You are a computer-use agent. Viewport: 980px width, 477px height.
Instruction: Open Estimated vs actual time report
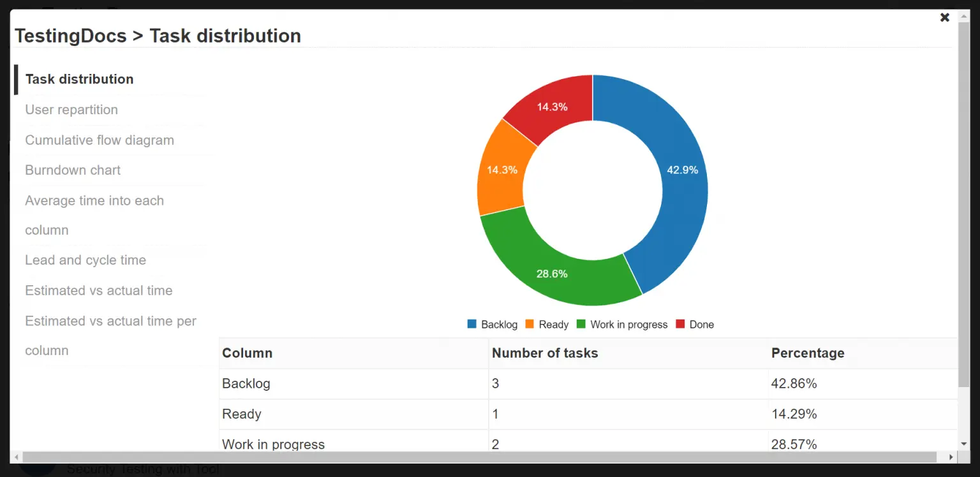click(x=99, y=291)
